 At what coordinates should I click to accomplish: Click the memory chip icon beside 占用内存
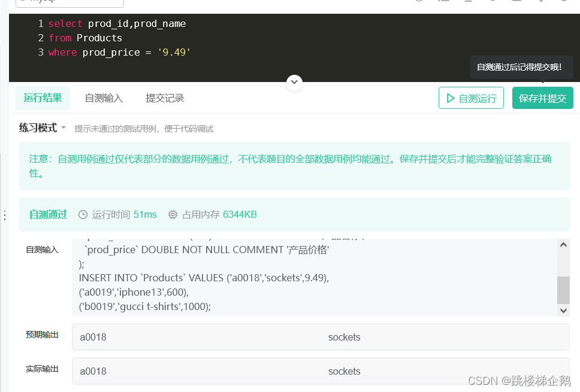tap(173, 214)
